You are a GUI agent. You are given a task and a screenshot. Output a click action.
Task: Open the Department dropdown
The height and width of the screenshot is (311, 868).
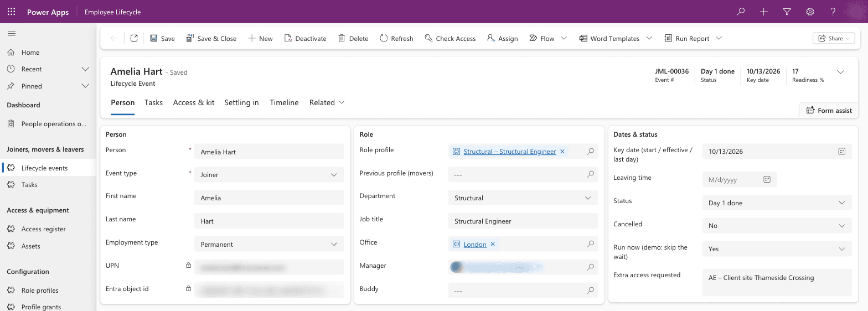coord(523,198)
